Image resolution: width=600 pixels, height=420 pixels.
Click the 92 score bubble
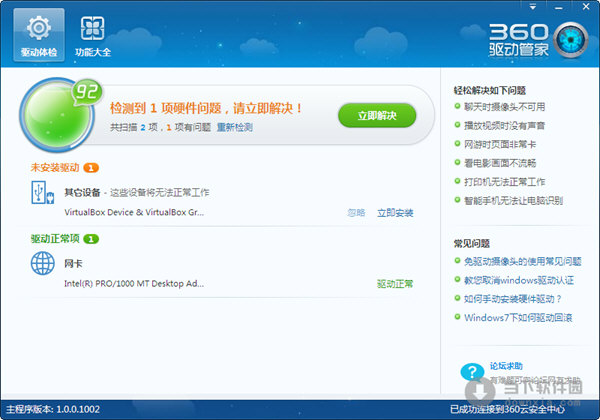pyautogui.click(x=87, y=91)
